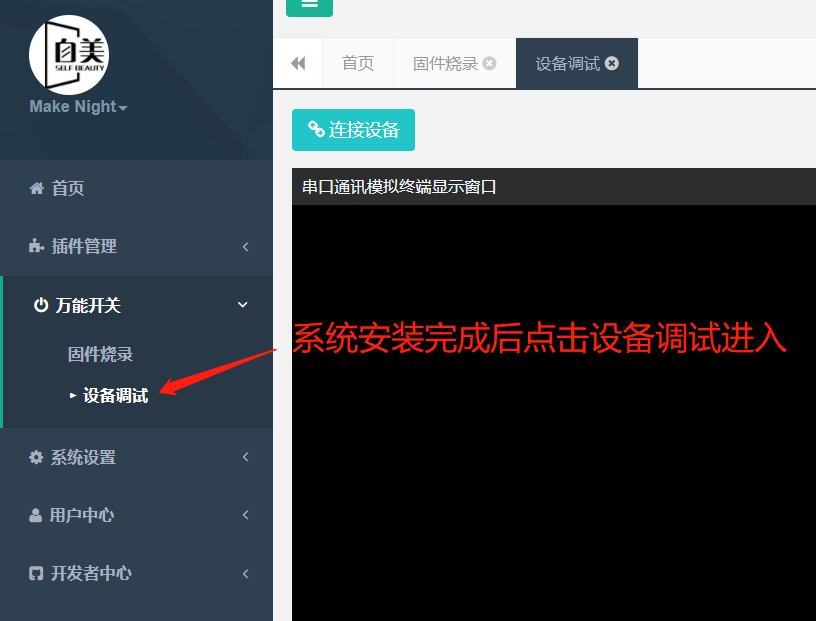This screenshot has width=816, height=621.
Task: Click the Self Beauty logo avatar
Action: (69, 55)
